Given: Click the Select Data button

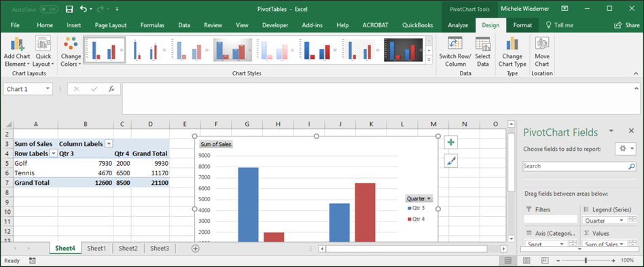Looking at the screenshot, I should coord(483,52).
